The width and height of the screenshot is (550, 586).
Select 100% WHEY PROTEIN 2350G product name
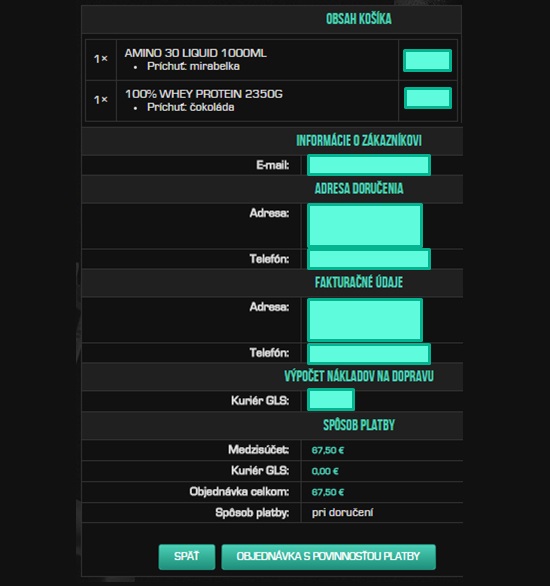(204, 94)
